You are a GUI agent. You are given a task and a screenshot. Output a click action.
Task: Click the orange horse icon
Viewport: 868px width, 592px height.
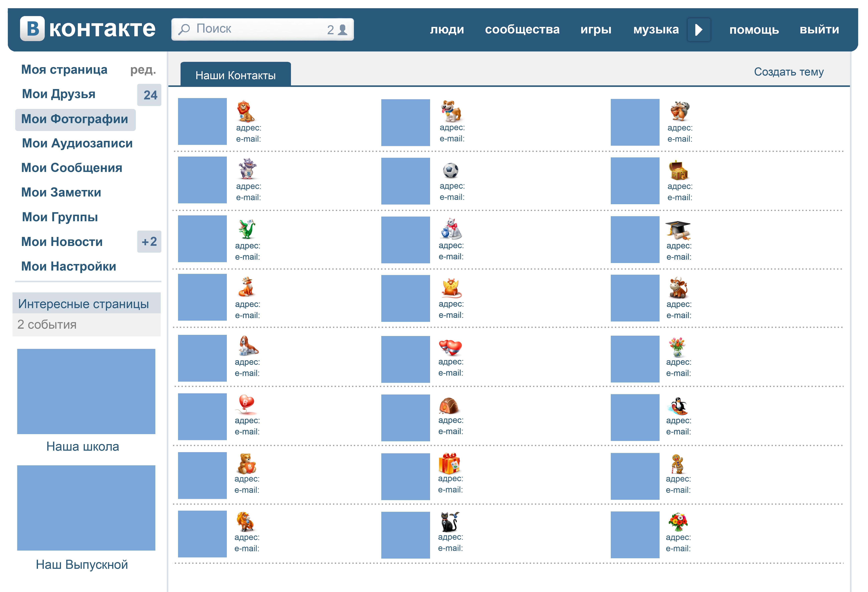point(245,521)
